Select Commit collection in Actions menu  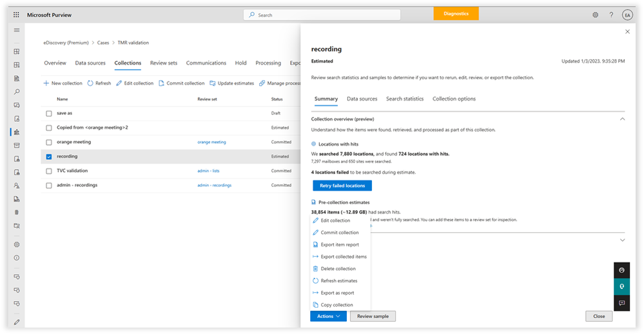[x=340, y=233]
